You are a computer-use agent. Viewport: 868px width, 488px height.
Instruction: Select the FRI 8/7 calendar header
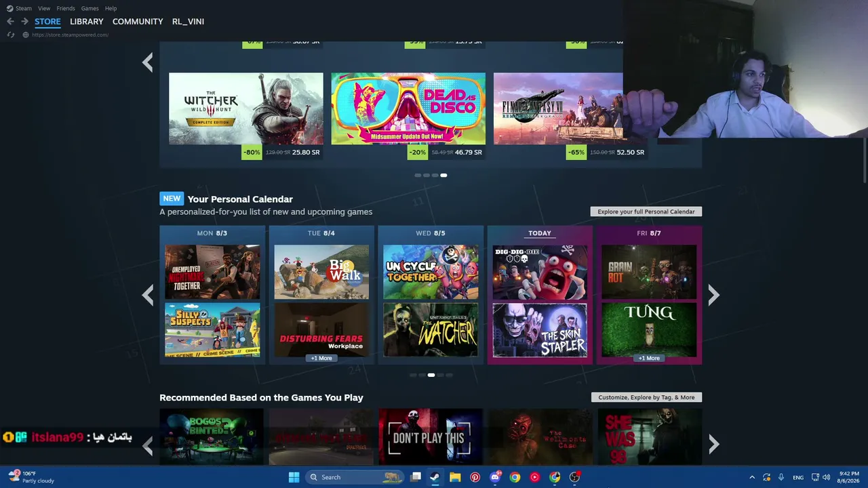(x=649, y=233)
